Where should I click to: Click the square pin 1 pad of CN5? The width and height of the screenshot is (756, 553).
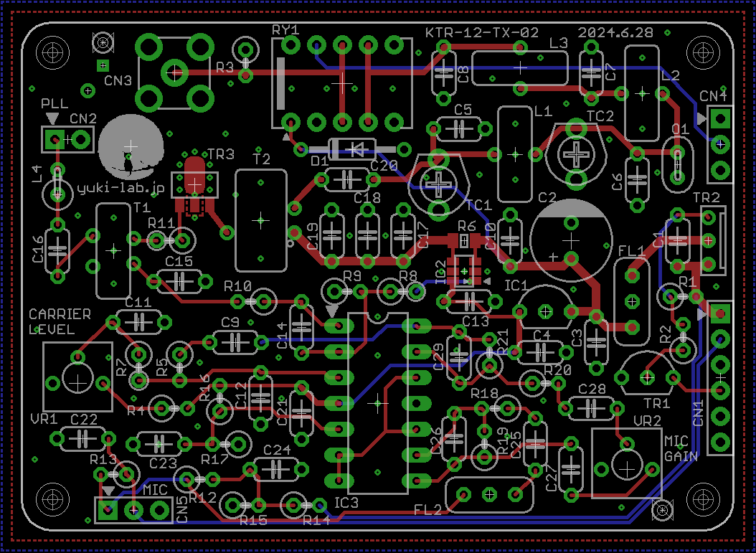[108, 510]
